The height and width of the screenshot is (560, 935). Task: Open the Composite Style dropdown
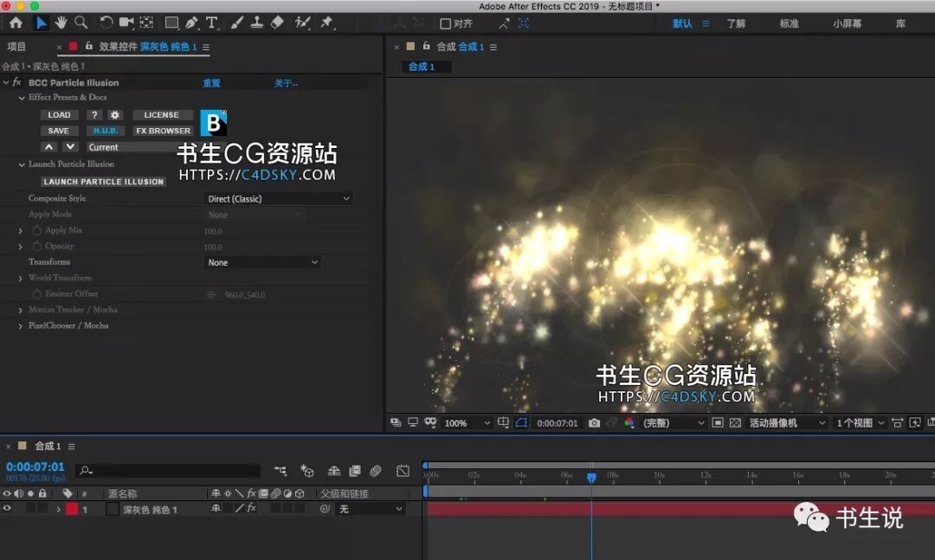(277, 198)
